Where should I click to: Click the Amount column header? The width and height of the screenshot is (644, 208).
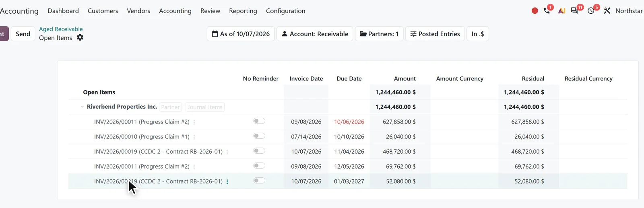click(x=405, y=78)
